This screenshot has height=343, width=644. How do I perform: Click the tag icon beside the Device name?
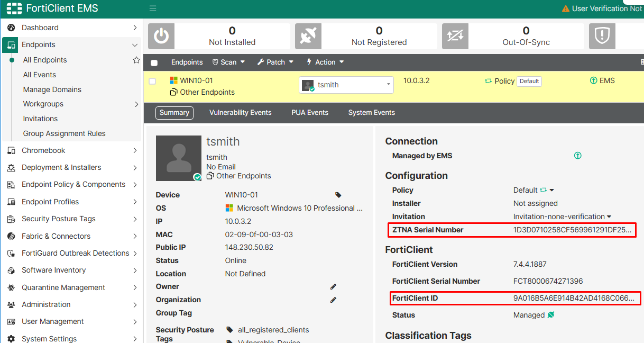point(338,194)
